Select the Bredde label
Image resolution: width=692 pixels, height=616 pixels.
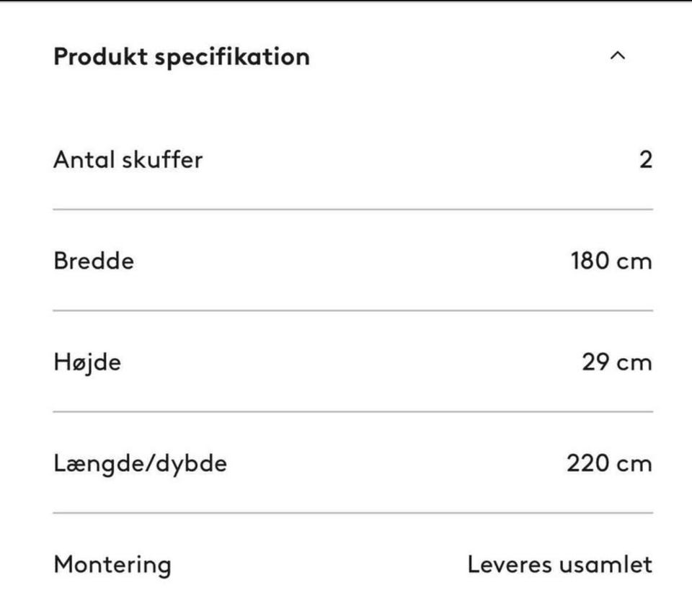tap(94, 261)
